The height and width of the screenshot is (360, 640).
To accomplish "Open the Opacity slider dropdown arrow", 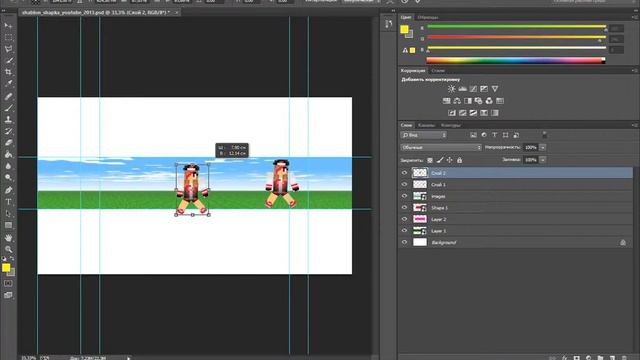I will (543, 147).
